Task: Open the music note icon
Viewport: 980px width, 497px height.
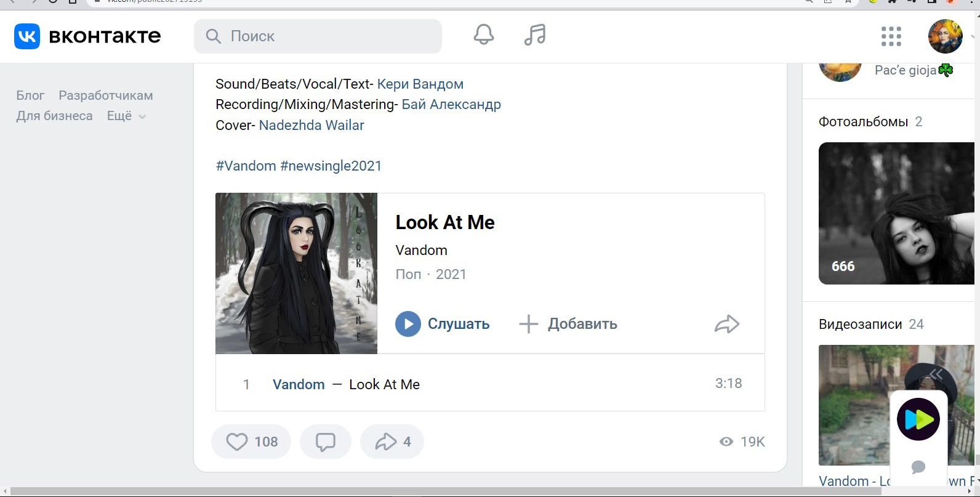Action: (535, 35)
